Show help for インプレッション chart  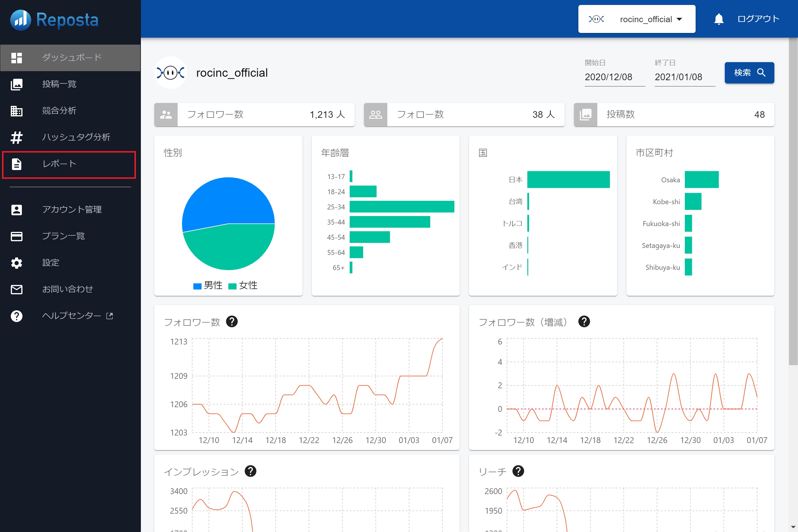point(250,471)
